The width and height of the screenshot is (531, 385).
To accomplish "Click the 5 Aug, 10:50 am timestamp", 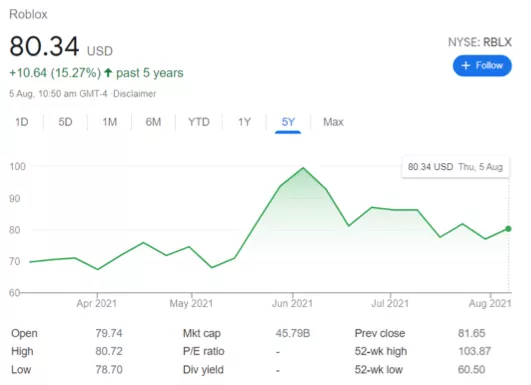I will point(58,94).
